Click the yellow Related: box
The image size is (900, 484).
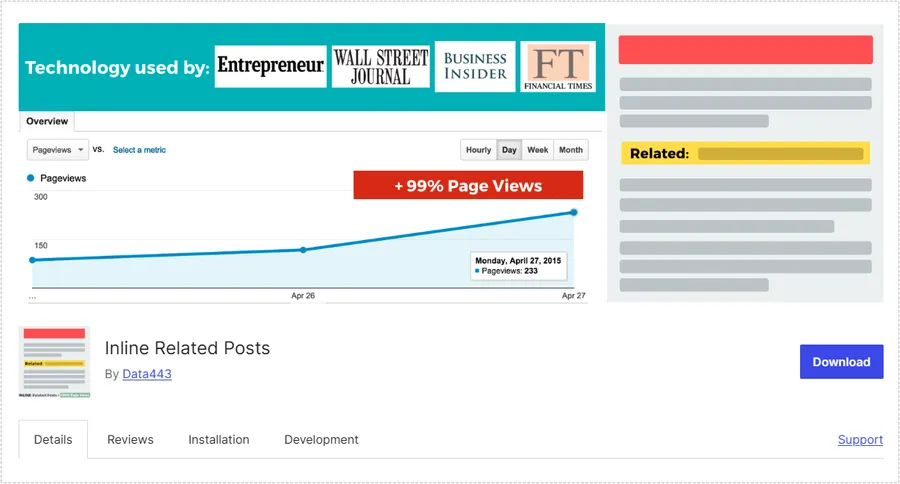[x=746, y=153]
